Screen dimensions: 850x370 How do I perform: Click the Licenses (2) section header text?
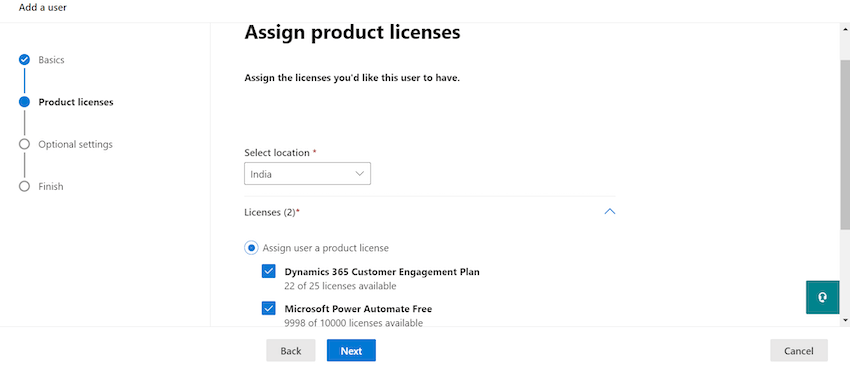point(272,212)
